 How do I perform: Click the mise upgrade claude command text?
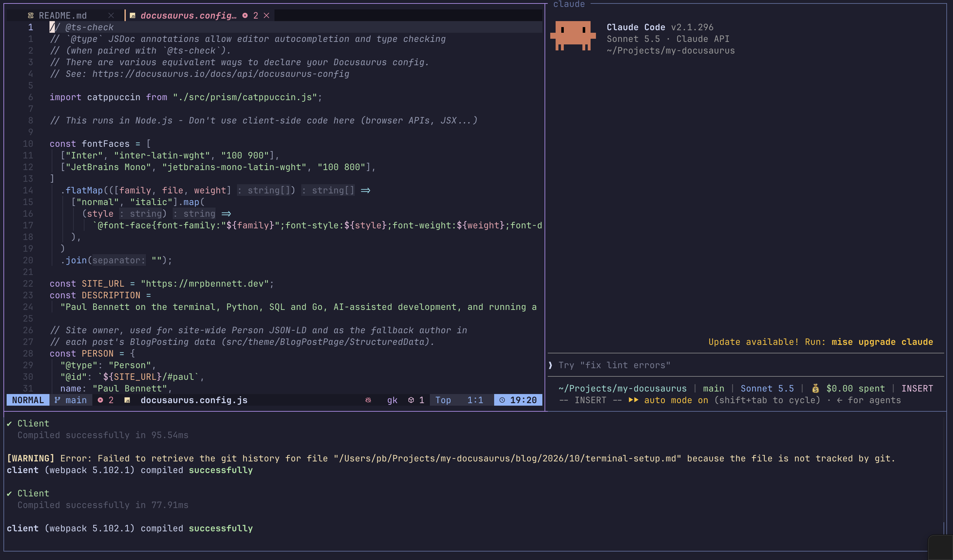click(x=882, y=342)
